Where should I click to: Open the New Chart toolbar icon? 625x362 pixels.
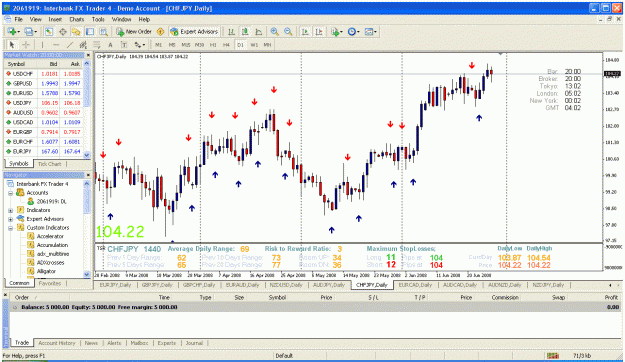11,31
